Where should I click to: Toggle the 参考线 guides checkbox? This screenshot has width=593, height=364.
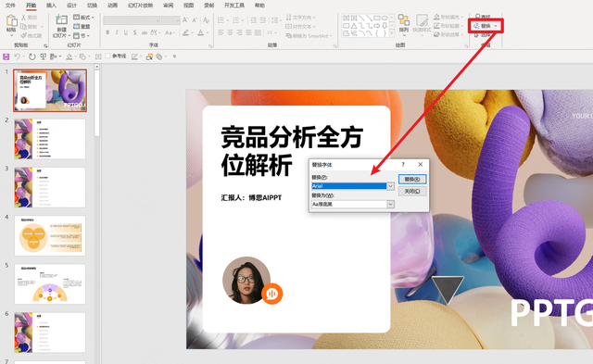click(x=107, y=56)
